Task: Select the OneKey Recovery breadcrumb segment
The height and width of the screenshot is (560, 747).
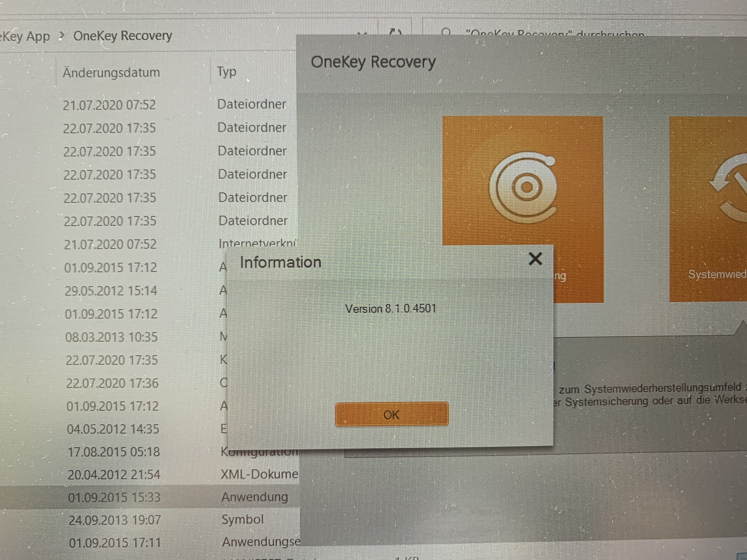Action: pos(123,36)
